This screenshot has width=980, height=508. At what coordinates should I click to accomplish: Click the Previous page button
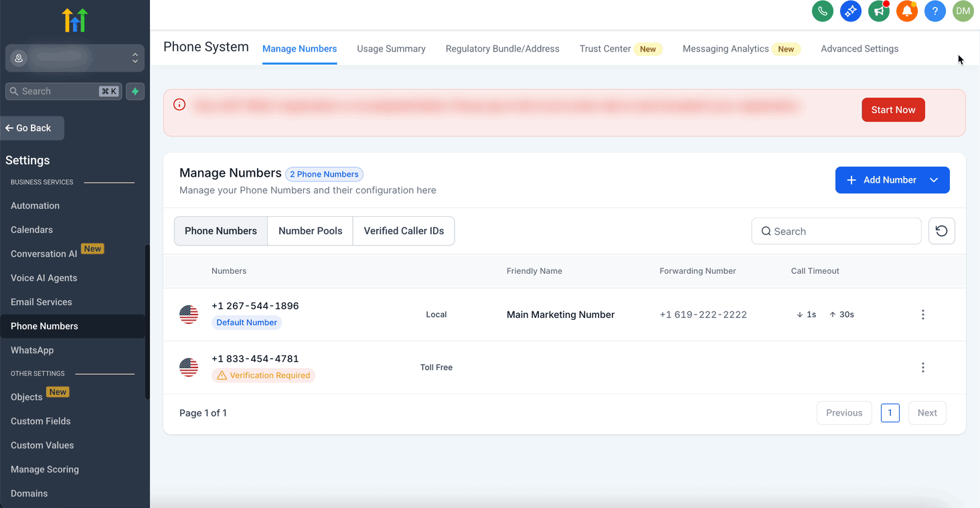coord(844,413)
